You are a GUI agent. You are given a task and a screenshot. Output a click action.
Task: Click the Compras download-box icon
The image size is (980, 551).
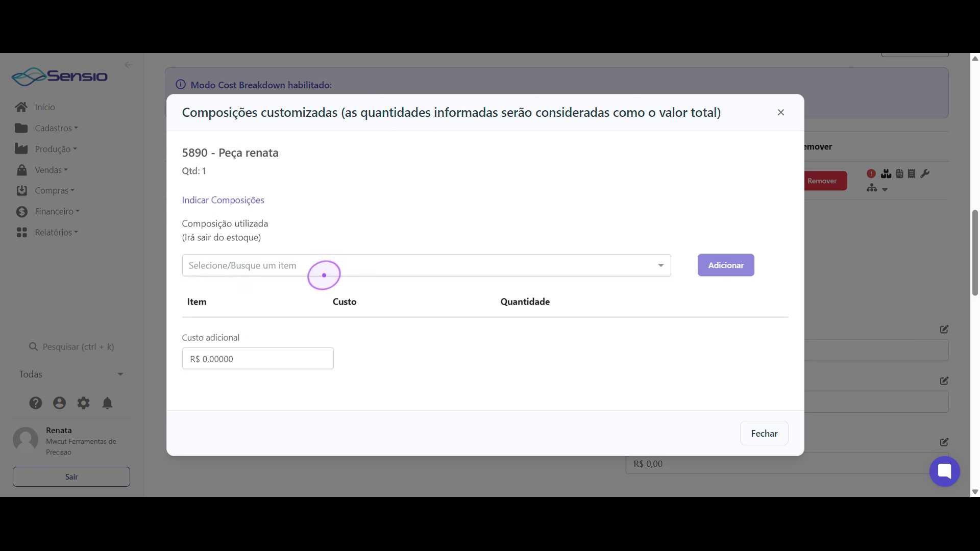(21, 191)
